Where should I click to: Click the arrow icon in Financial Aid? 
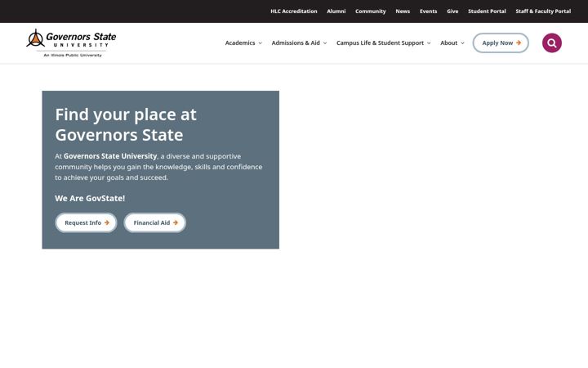[x=176, y=222]
